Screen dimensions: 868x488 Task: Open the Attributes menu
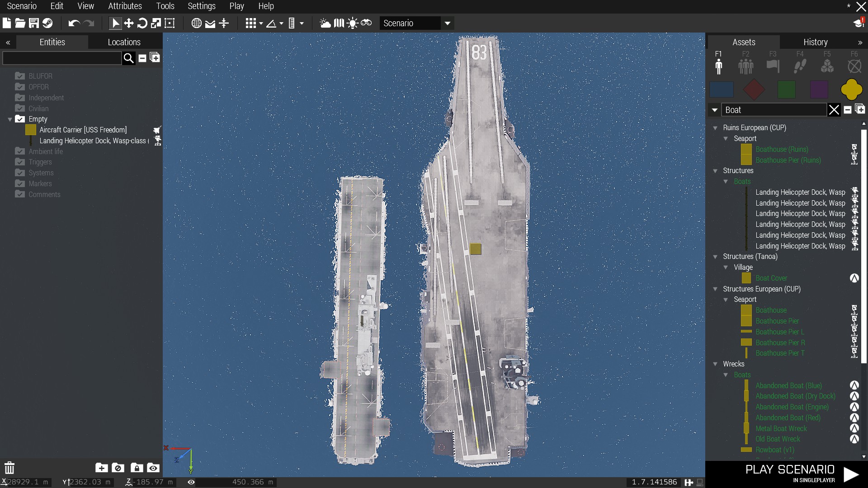(x=125, y=6)
